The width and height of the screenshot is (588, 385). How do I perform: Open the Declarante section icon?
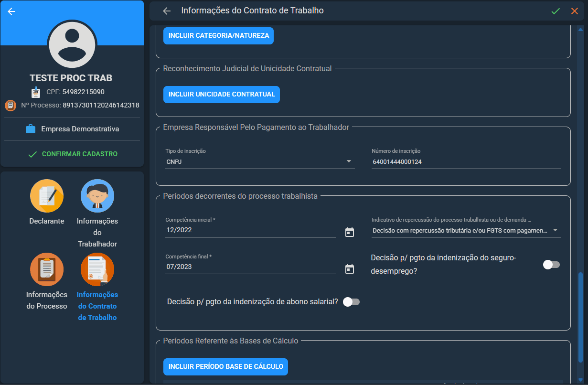[x=47, y=196]
